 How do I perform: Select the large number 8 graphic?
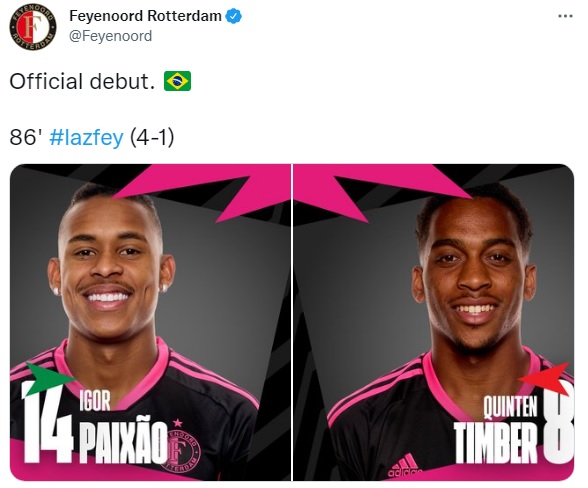(558, 424)
